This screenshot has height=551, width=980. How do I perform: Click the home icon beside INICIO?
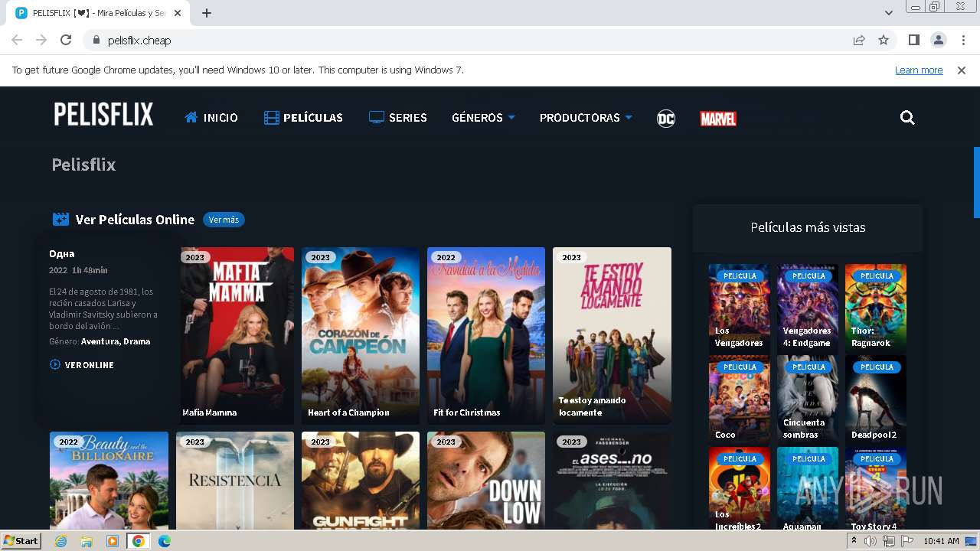pos(191,117)
